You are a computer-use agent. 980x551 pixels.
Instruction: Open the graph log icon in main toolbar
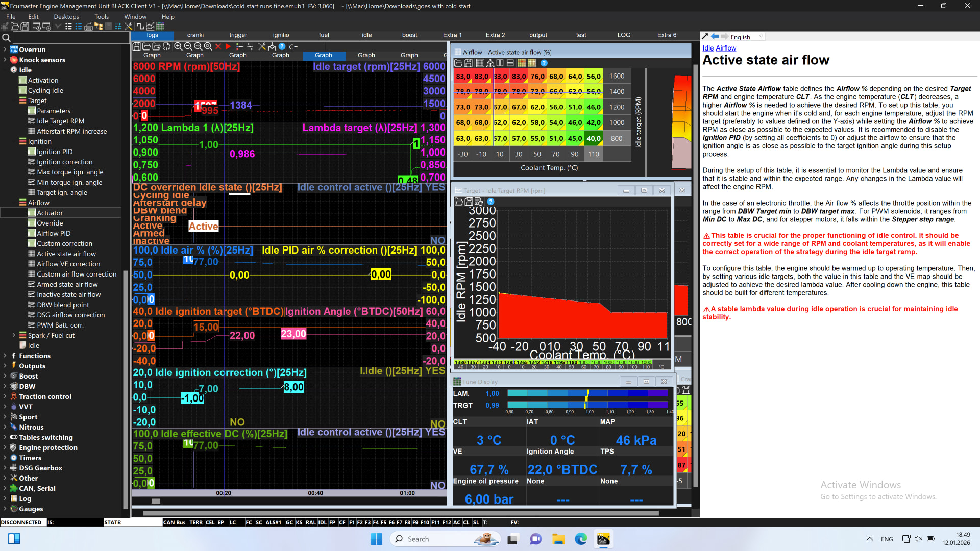(x=150, y=26)
